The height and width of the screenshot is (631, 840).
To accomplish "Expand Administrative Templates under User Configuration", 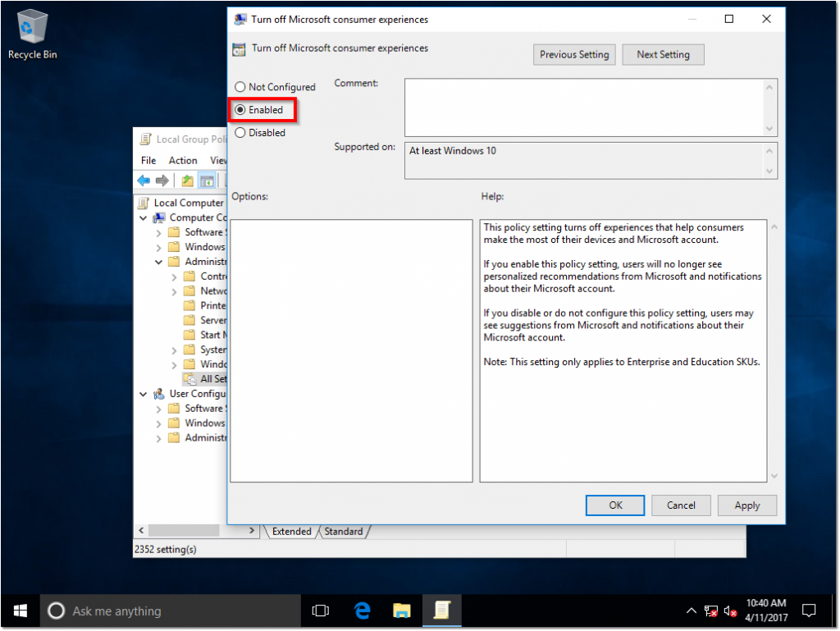I will point(158,438).
